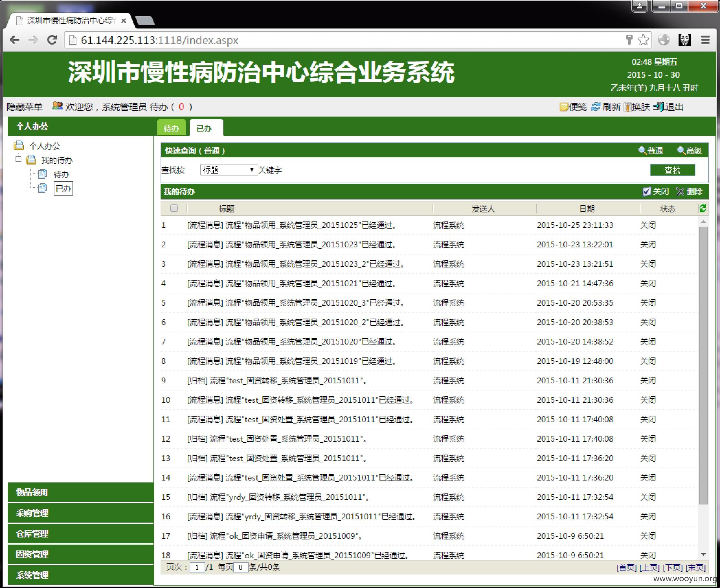The image size is (720, 588).
Task: Click the Chrome user profile icon in title bar
Action: (x=639, y=6)
